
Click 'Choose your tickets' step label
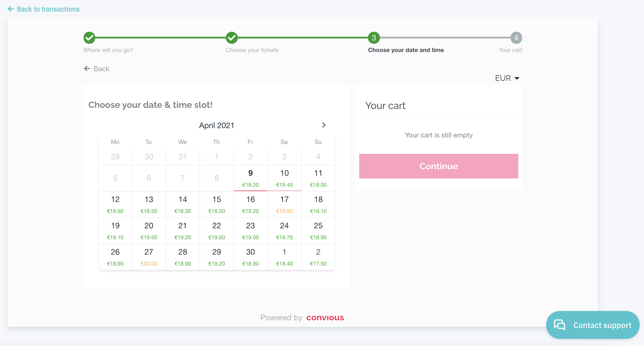tap(252, 50)
